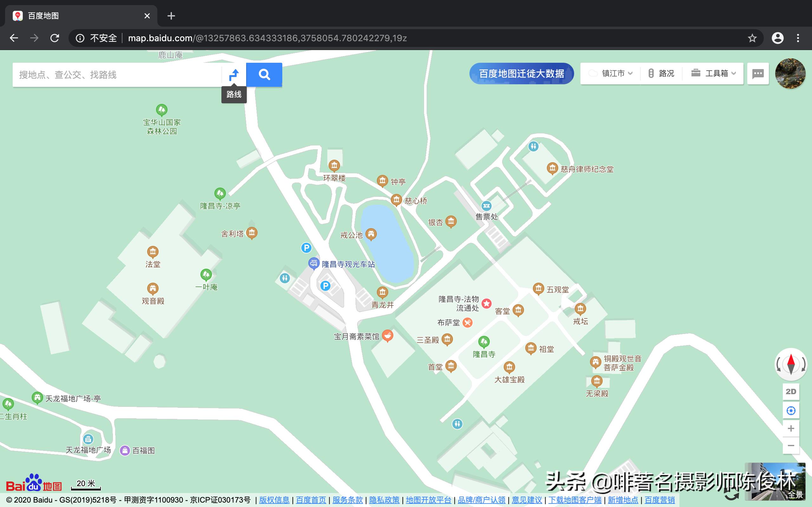The width and height of the screenshot is (812, 507).
Task: Open the Chrome three-dot menu
Action: [x=798, y=38]
